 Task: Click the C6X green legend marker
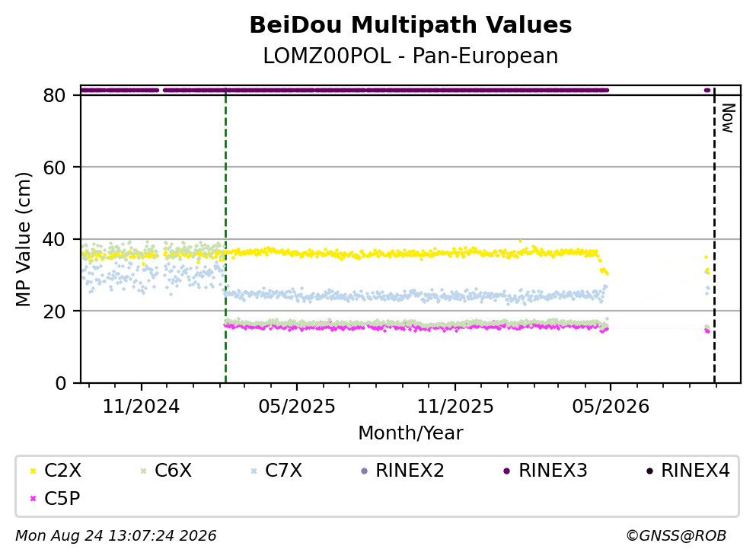[x=143, y=471]
